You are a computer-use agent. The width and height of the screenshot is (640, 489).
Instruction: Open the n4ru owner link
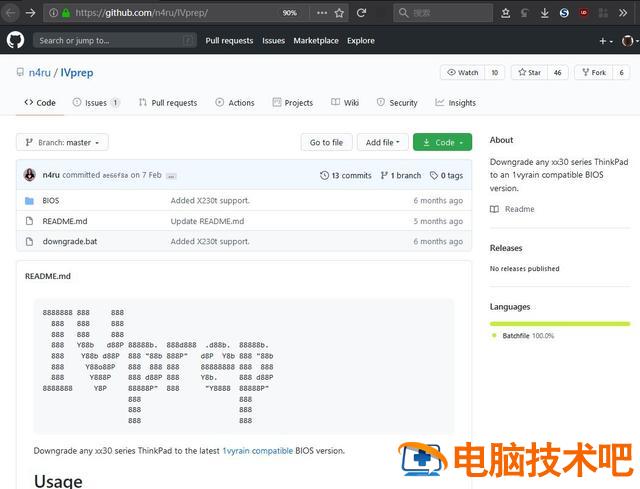(x=40, y=73)
